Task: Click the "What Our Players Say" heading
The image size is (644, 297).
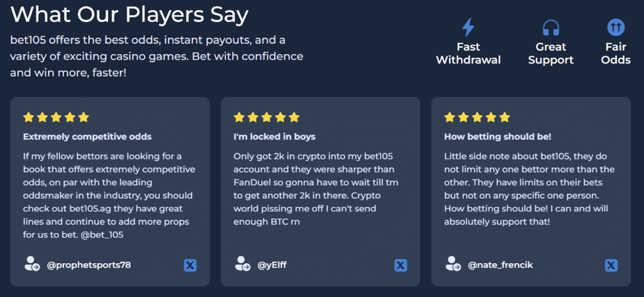Action: 130,14
